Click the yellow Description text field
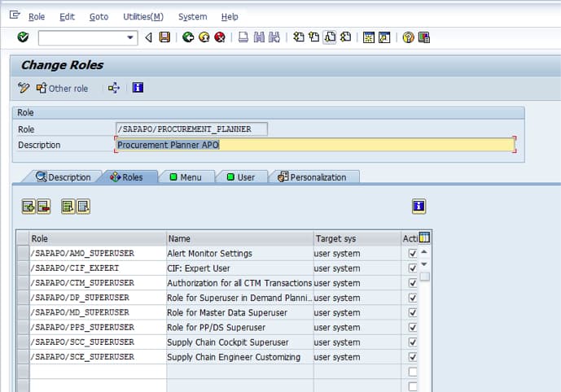Viewport: 561px width, 392px height. click(315, 145)
